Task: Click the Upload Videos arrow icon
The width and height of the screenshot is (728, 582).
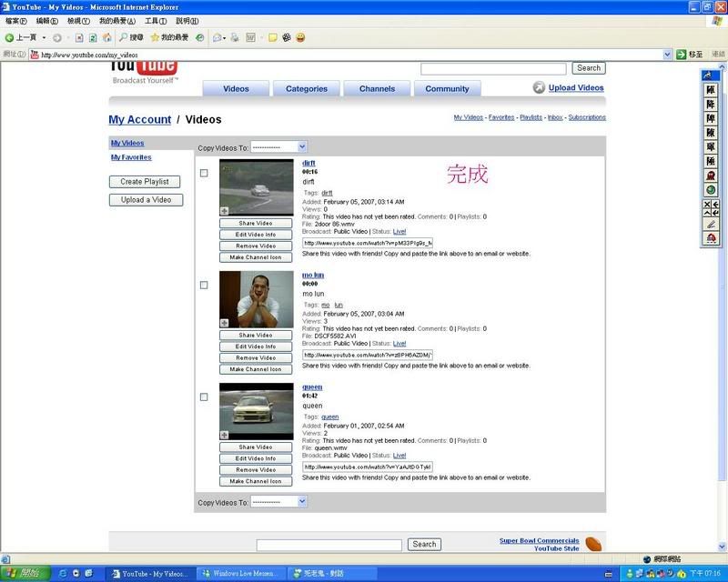Action: click(x=539, y=87)
